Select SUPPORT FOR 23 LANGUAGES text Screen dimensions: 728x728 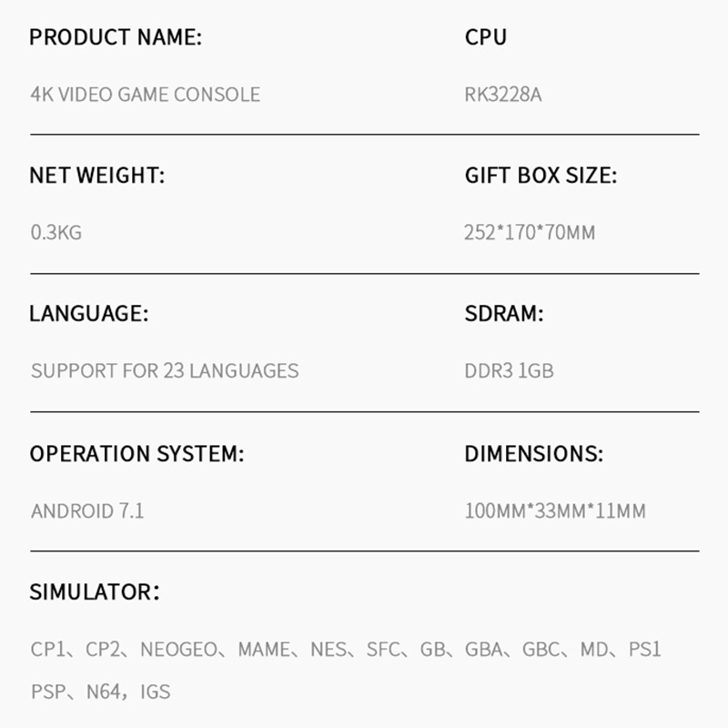(x=165, y=371)
